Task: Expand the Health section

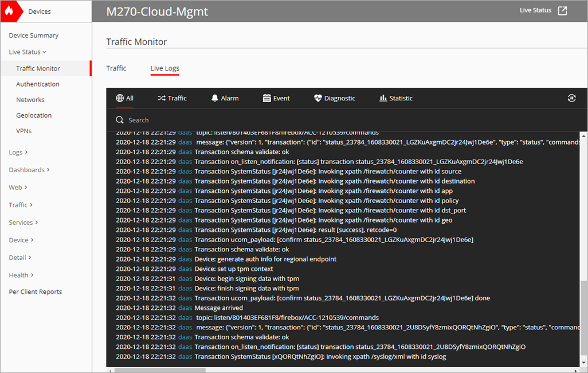Action: tap(19, 275)
